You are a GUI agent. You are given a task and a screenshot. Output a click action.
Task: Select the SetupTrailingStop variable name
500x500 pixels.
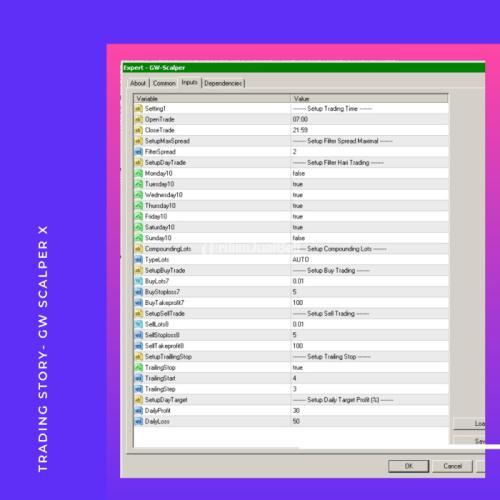pyautogui.click(x=168, y=357)
